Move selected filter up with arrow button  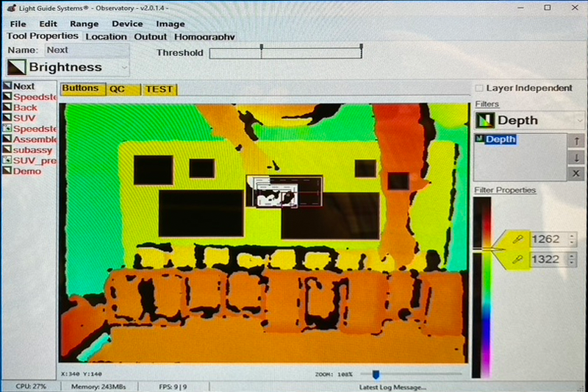577,140
